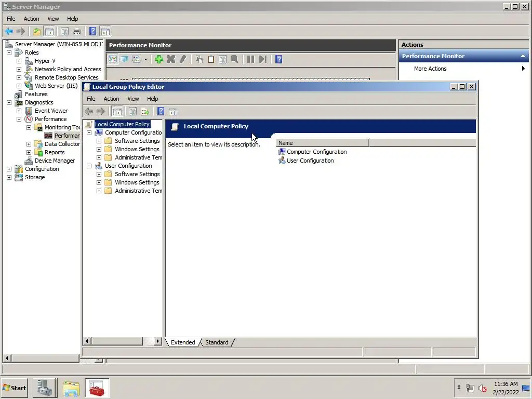
Task: Expand Event Viewer in Server Manager tree
Action: coord(19,111)
